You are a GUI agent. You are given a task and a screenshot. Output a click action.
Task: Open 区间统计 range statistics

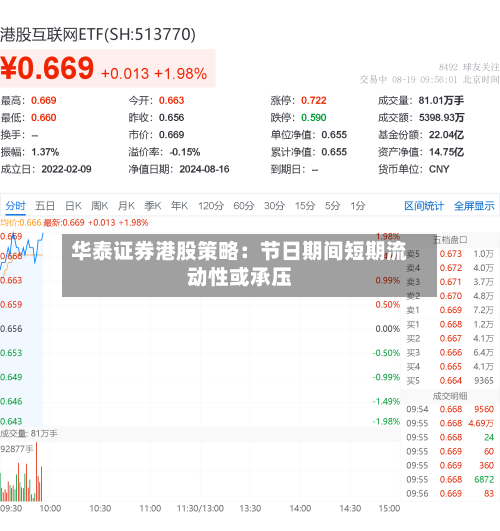tap(424, 206)
